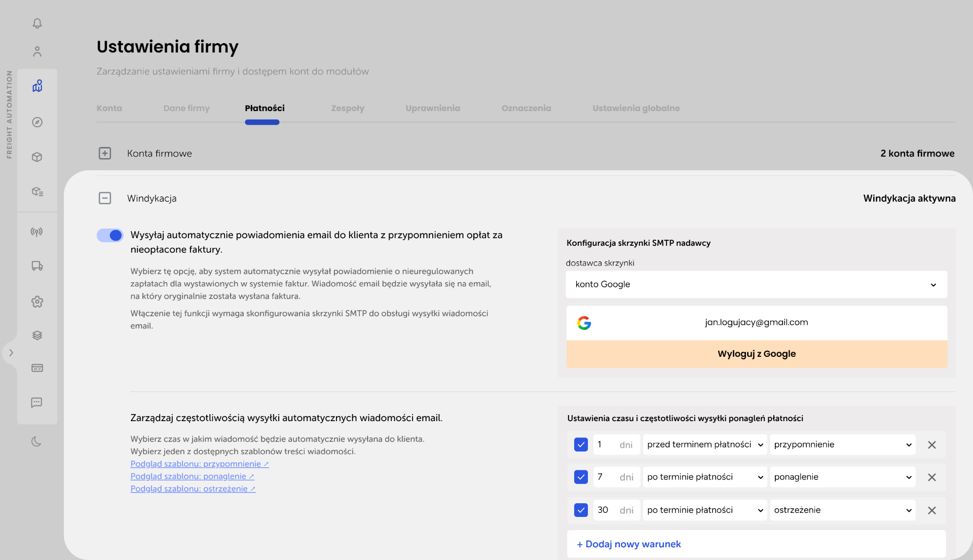Open 'przed terminem płatności' dropdown

pos(704,444)
